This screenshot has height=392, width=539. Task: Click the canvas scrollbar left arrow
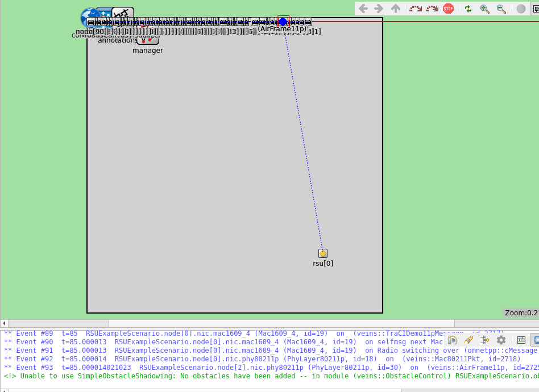click(4, 323)
